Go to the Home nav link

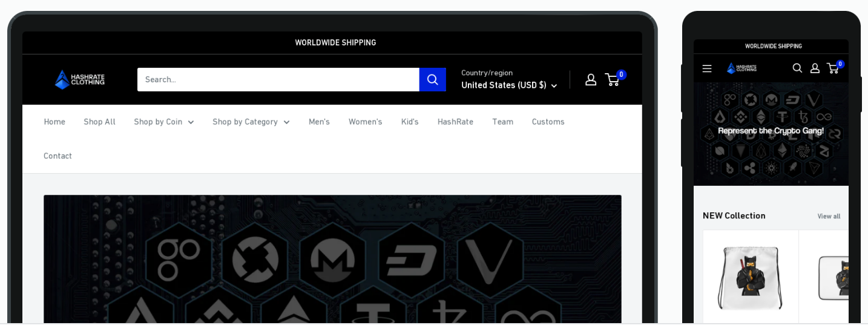point(54,122)
